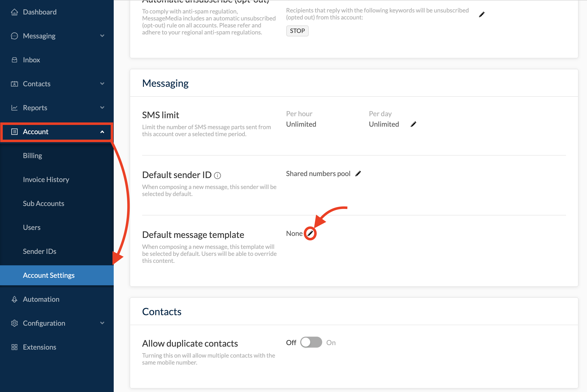Click the Extensions grid icon
This screenshot has width=587, height=392.
pos(14,347)
